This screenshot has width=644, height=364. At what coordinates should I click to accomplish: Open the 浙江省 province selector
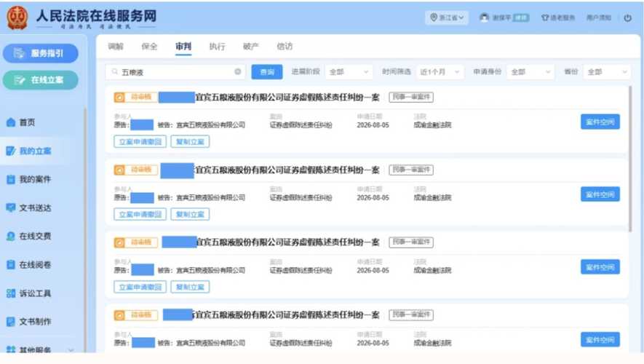(447, 17)
